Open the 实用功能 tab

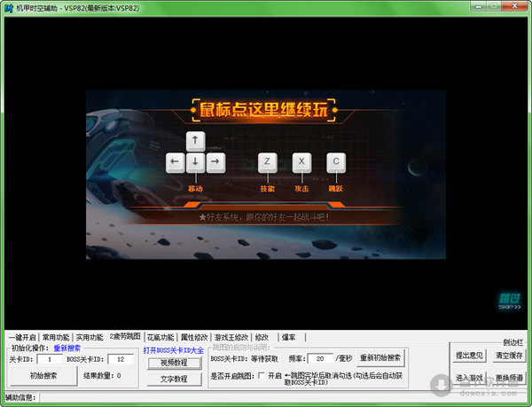90,337
